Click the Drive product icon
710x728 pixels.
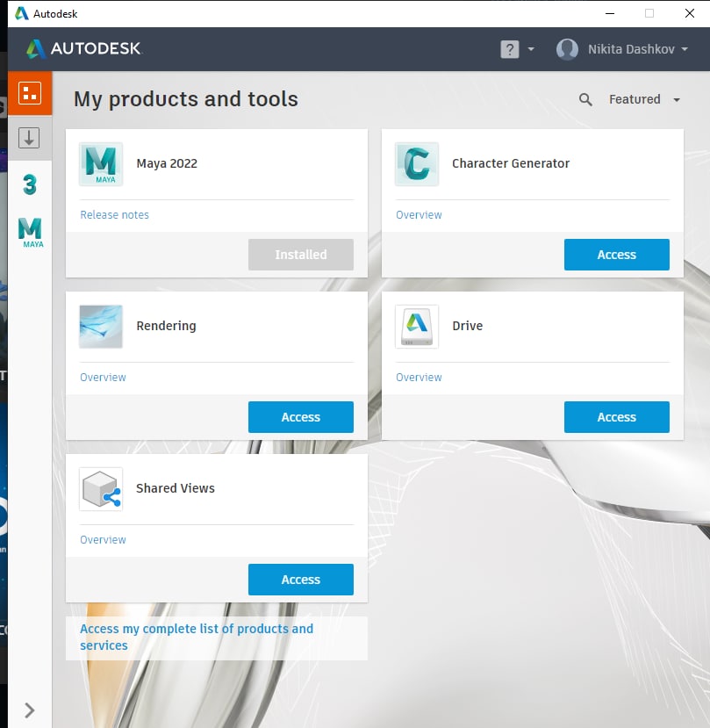point(417,327)
